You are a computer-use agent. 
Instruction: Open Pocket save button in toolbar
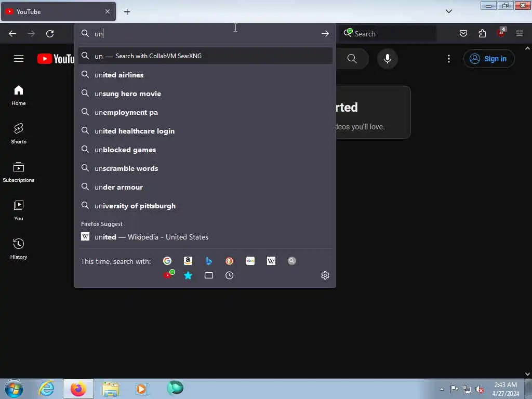click(x=463, y=33)
